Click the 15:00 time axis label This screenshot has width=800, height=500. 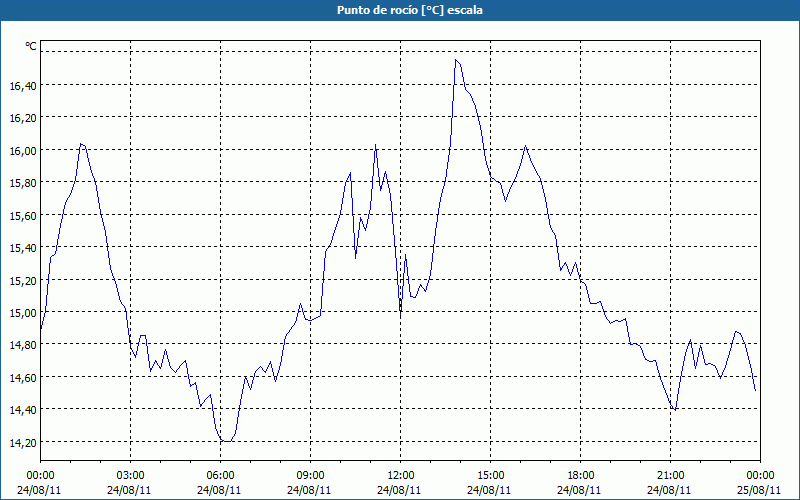tap(491, 476)
